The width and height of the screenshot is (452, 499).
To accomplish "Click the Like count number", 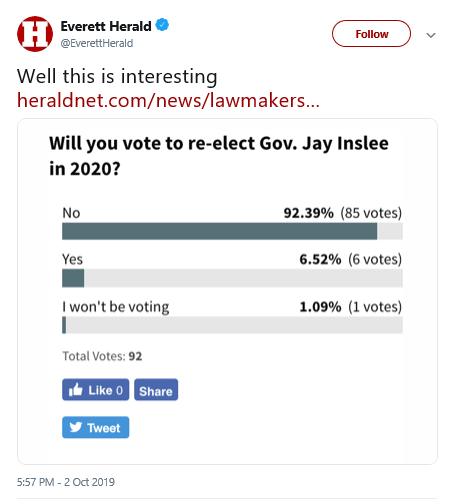I will (x=119, y=390).
